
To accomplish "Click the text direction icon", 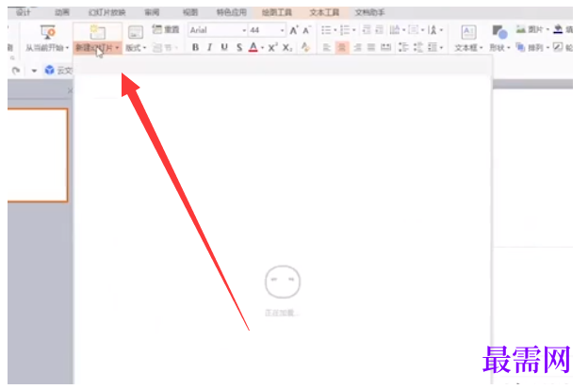I will tap(395, 30).
